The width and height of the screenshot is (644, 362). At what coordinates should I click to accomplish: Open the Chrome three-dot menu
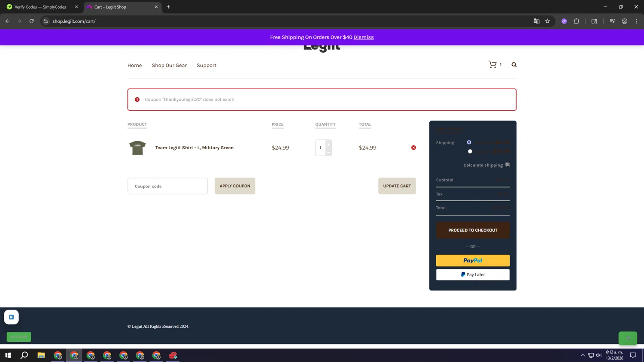636,21
